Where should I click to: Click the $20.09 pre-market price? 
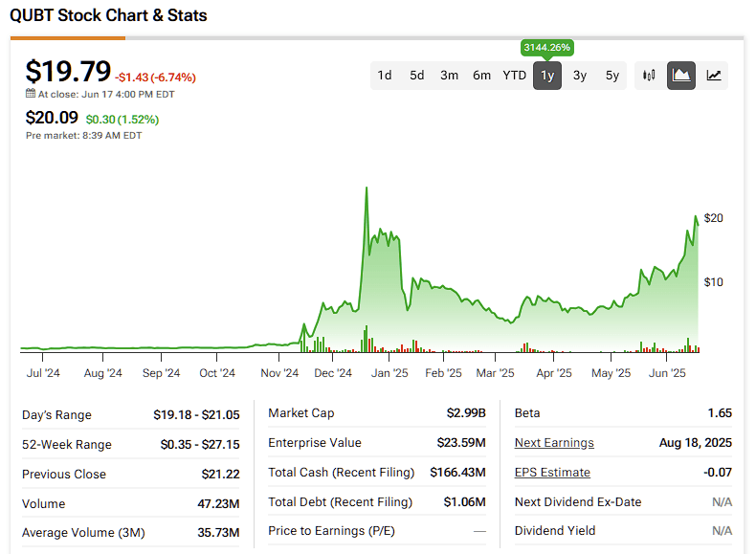52,117
